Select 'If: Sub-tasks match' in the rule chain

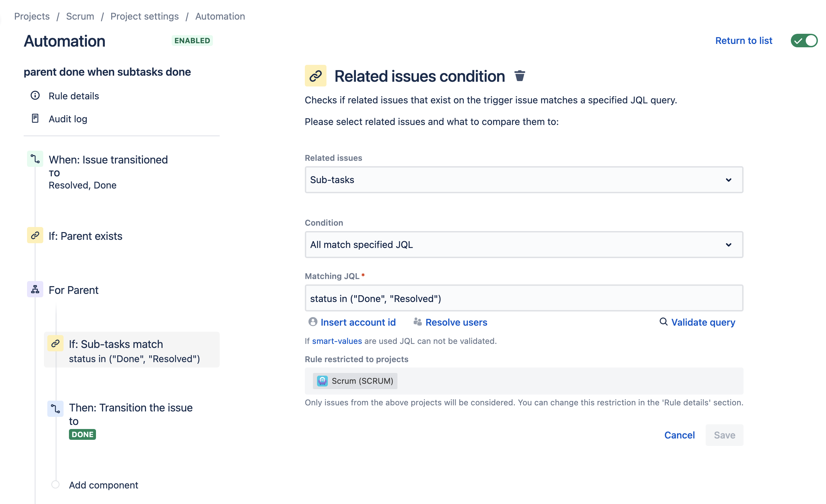[116, 344]
